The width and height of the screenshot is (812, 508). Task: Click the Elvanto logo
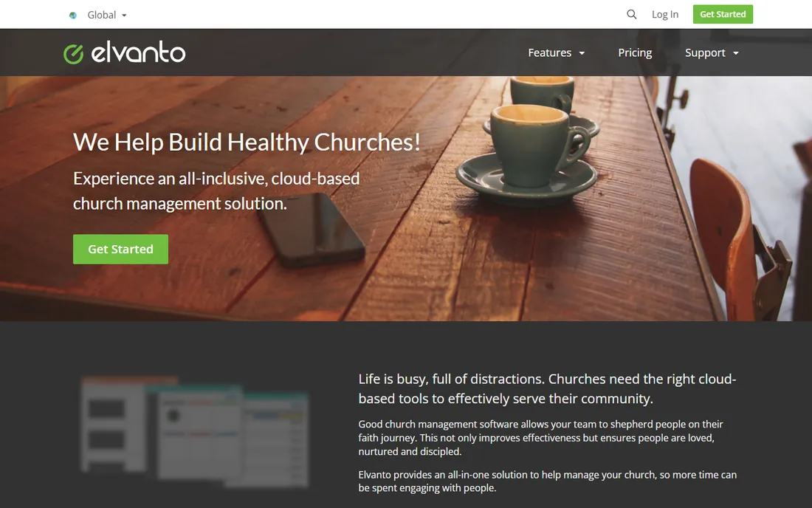(x=124, y=52)
